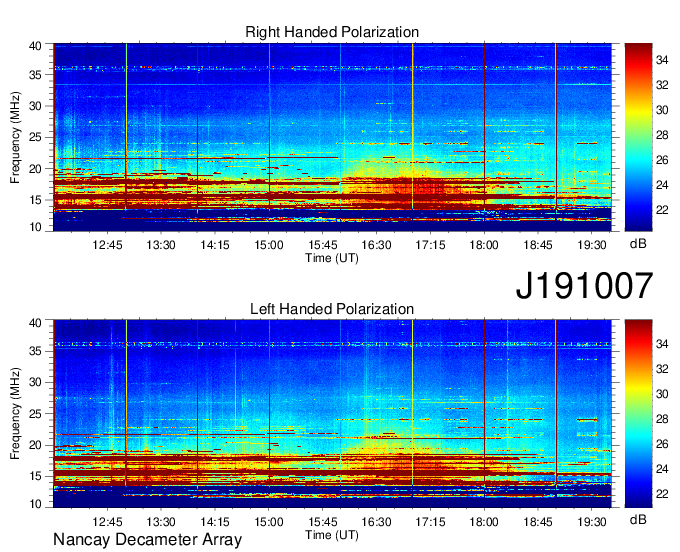This screenshot has width=680, height=552.
Task: Click the 30 dB value on the Left Handed color bar
Action: pyautogui.click(x=662, y=394)
